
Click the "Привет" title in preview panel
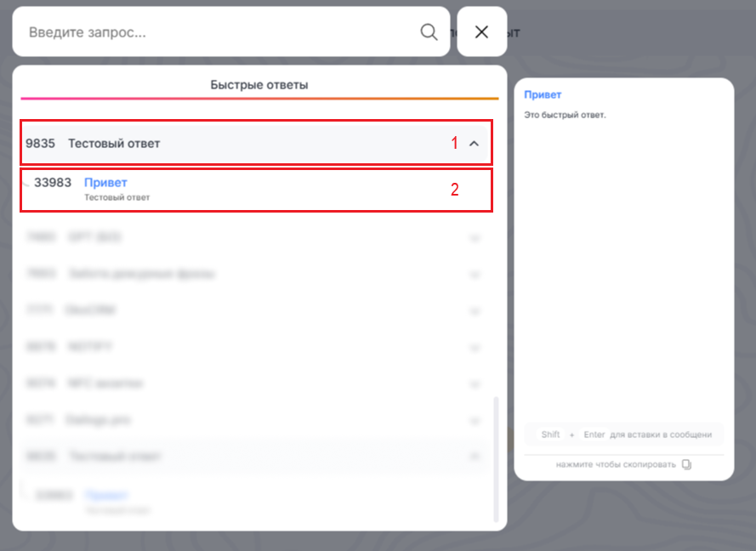543,95
